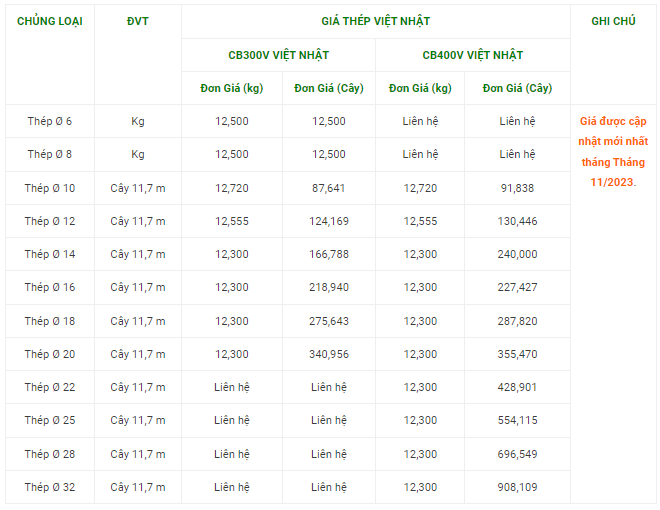The image size is (660, 510).
Task: Select the 12,555 CB400V cell for Thép Ø 12
Action: [x=420, y=221]
